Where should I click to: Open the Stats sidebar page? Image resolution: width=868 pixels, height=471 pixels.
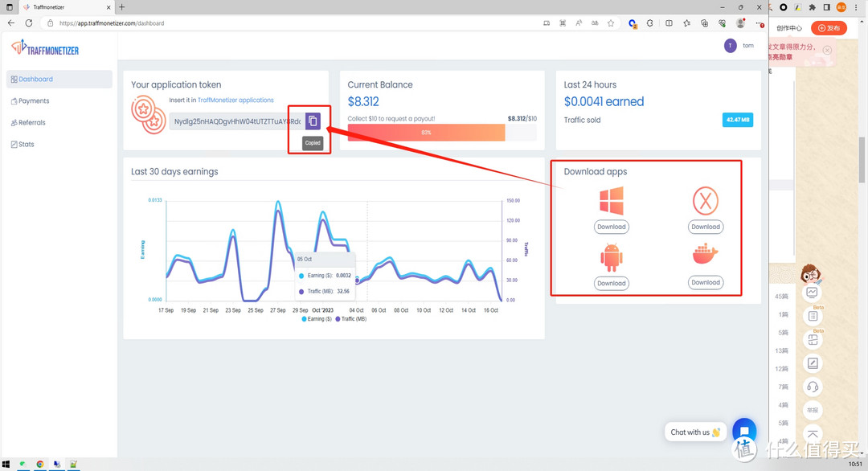point(27,145)
